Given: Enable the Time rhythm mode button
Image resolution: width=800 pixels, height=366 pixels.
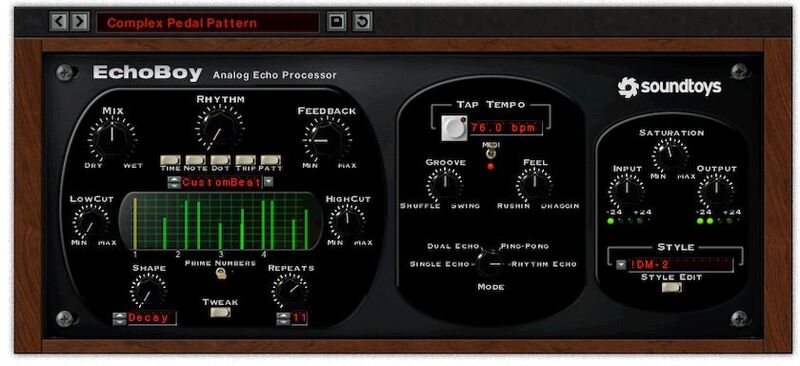Looking at the screenshot, I should [170, 160].
